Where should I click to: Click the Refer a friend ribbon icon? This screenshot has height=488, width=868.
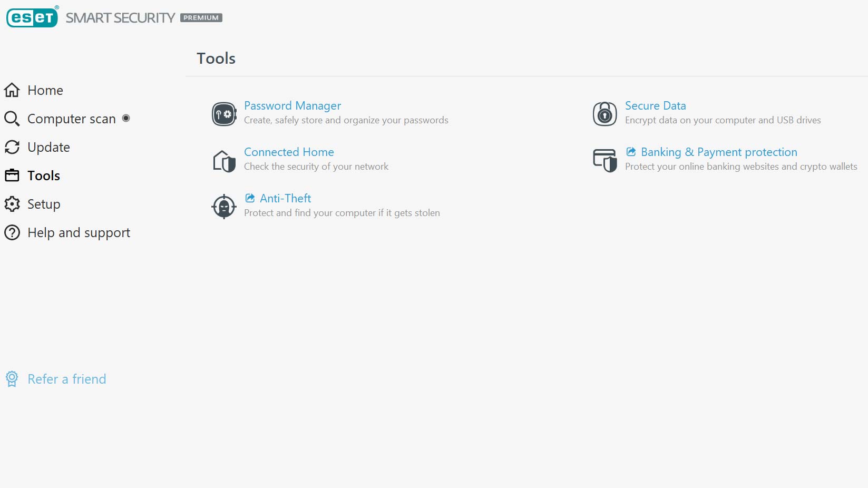tap(12, 379)
